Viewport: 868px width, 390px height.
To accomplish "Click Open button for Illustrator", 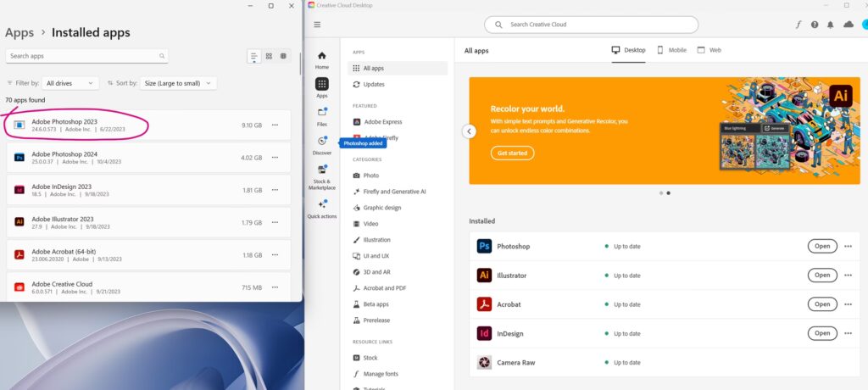I will pyautogui.click(x=821, y=275).
